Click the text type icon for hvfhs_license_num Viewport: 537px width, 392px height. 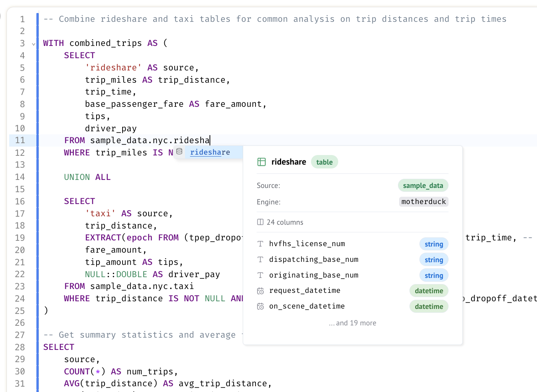(260, 244)
